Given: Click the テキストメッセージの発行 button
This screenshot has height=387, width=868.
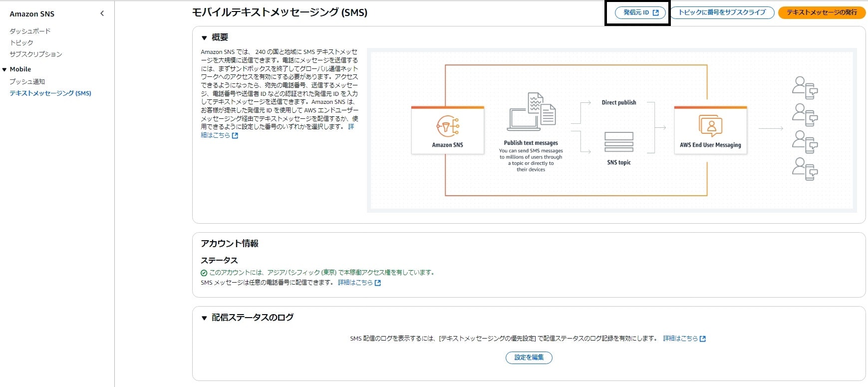Looking at the screenshot, I should coord(822,12).
